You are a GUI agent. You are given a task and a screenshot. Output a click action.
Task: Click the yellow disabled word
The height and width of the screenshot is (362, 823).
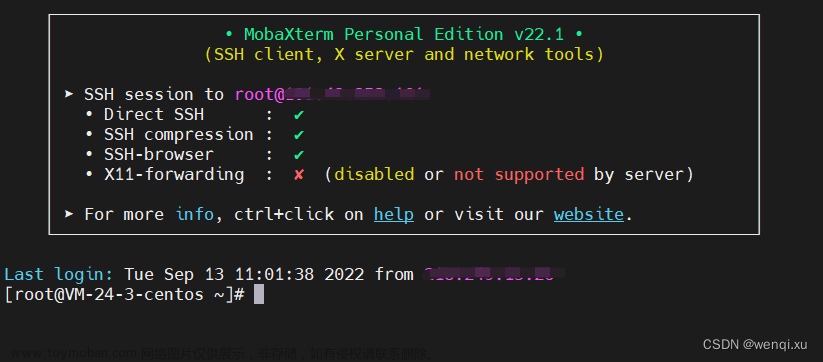pyautogui.click(x=374, y=175)
